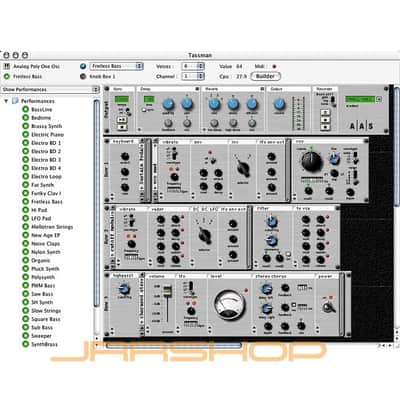
Task: Select the Fat Synth performance
Action: [42, 185]
